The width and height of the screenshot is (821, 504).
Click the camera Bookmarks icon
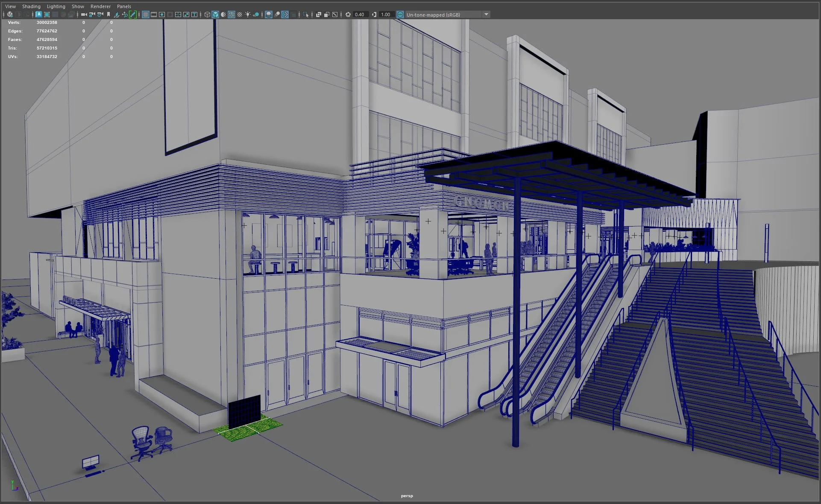coord(108,15)
